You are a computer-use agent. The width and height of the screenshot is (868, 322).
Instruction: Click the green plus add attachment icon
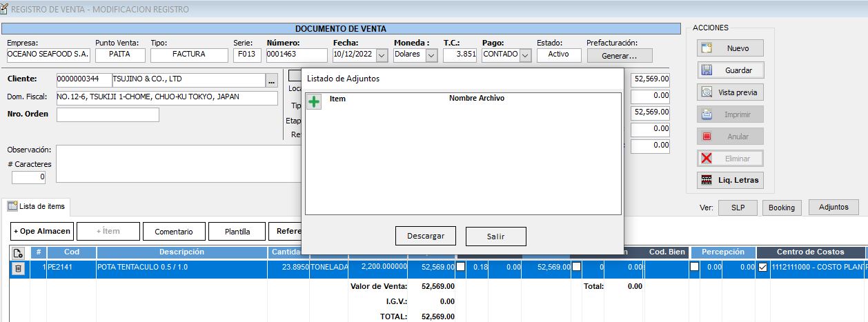tap(314, 102)
